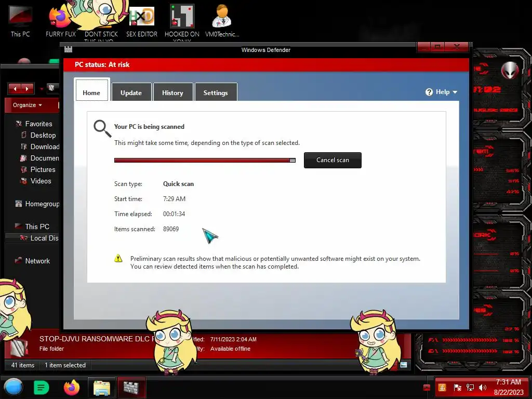This screenshot has width=532, height=399.
Task: Click the Explorer view toggle icon in status bar
Action: 403,365
